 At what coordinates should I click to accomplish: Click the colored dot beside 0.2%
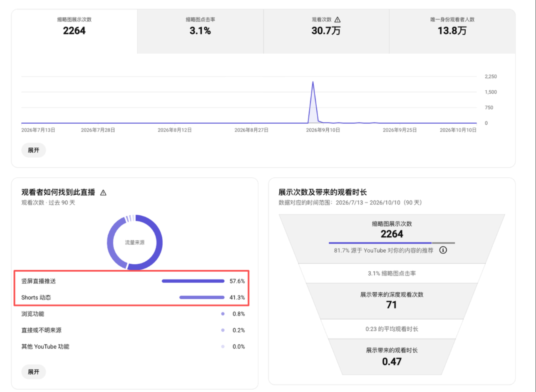click(223, 330)
